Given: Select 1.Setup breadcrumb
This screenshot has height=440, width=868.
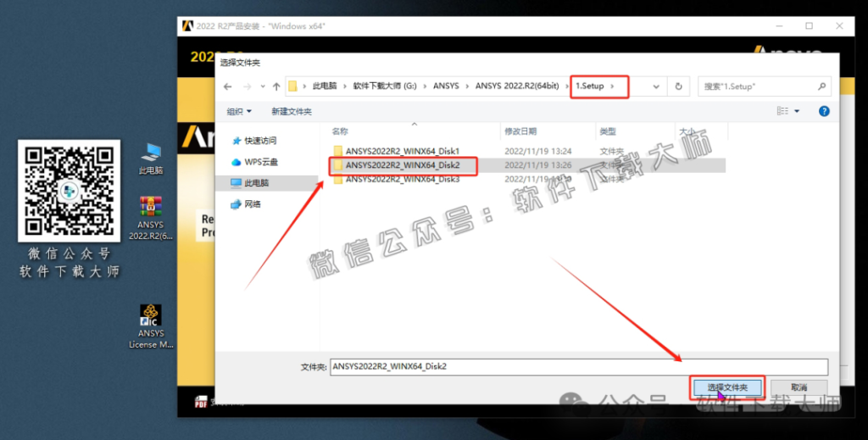Looking at the screenshot, I should point(590,86).
